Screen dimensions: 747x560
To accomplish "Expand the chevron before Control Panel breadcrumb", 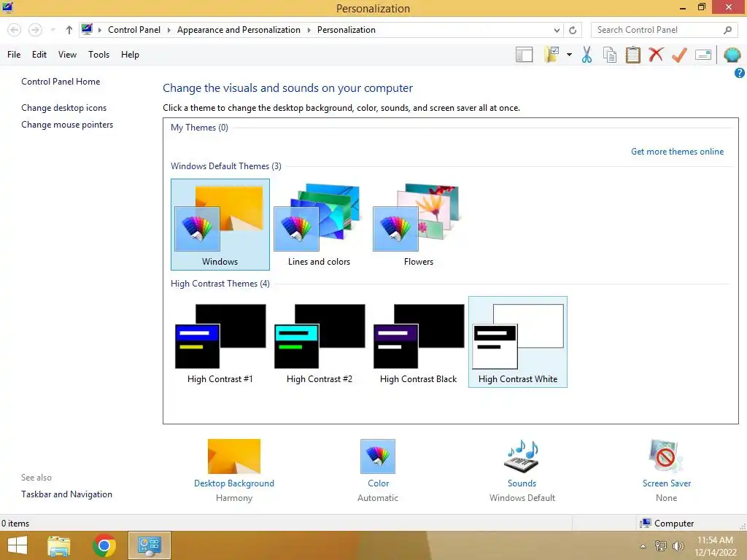I will coord(99,30).
